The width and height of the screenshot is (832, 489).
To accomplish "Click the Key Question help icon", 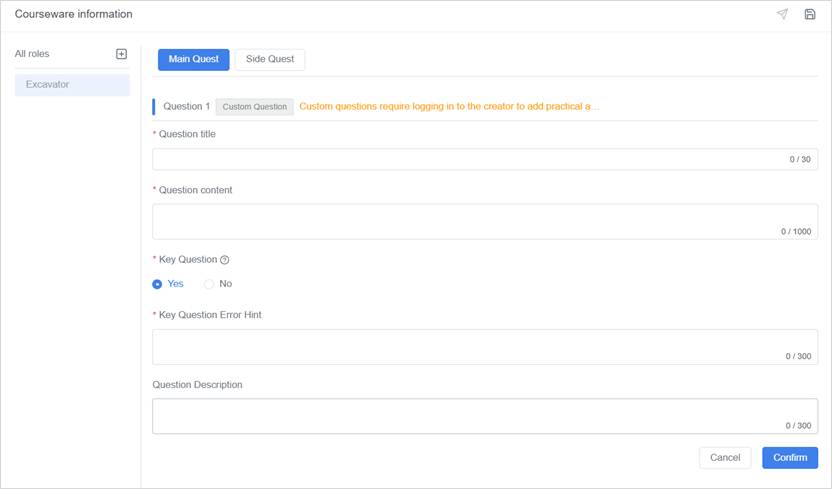I will (x=225, y=260).
